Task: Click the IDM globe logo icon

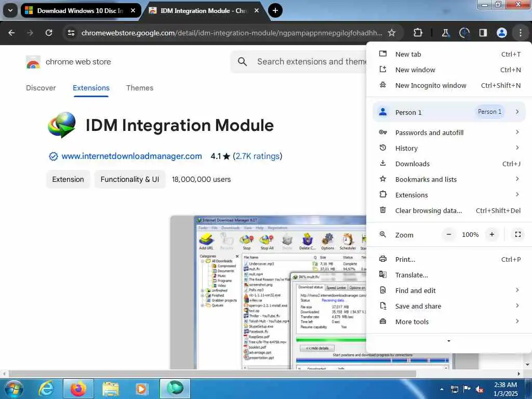Action: 62,125
